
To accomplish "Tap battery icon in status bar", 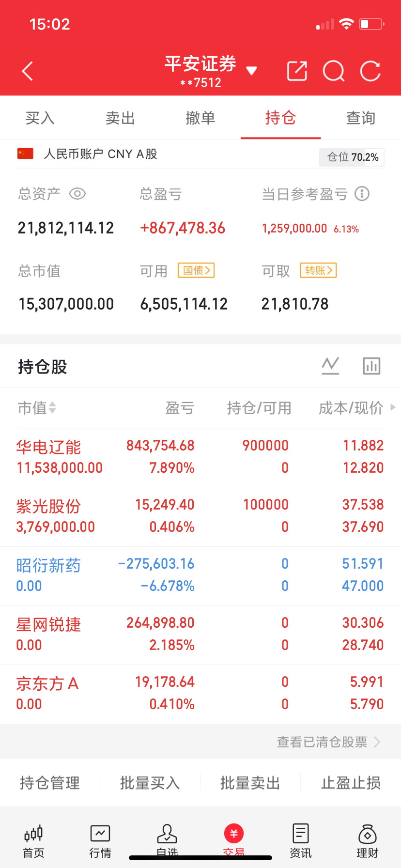I will click(x=371, y=24).
